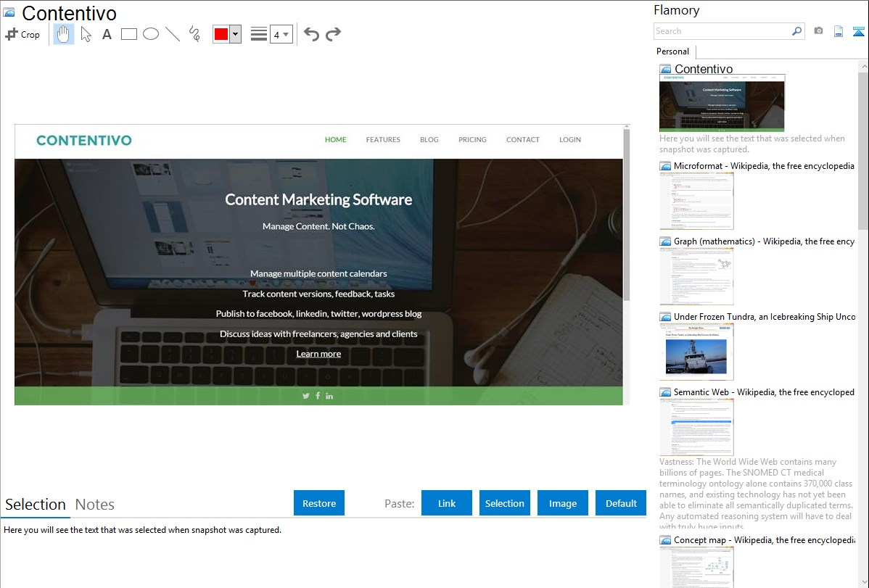This screenshot has width=869, height=588.
Task: Click the Paste Image button
Action: coord(562,503)
